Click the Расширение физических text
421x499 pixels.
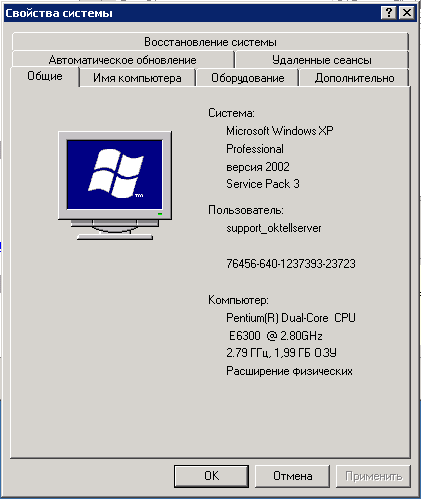coord(289,371)
